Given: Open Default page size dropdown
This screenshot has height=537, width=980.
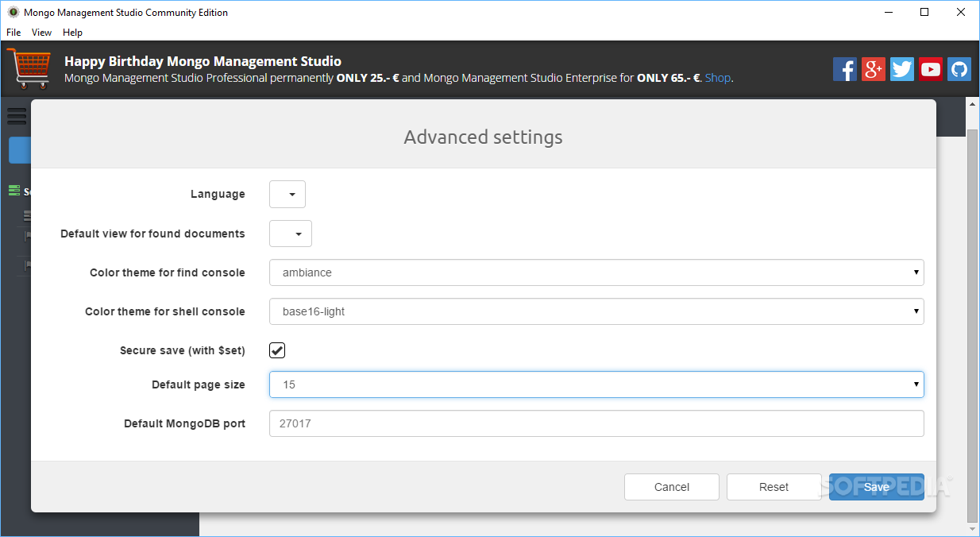Looking at the screenshot, I should click(596, 384).
